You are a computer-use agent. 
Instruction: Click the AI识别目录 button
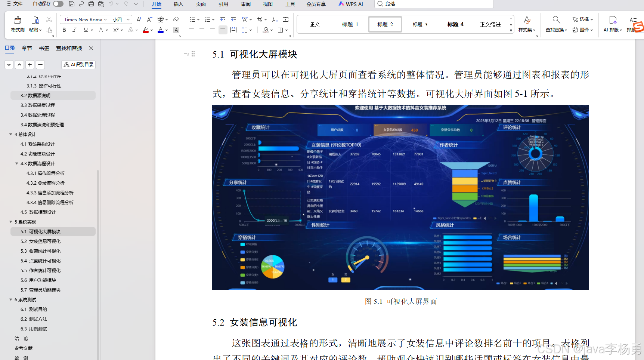point(78,64)
